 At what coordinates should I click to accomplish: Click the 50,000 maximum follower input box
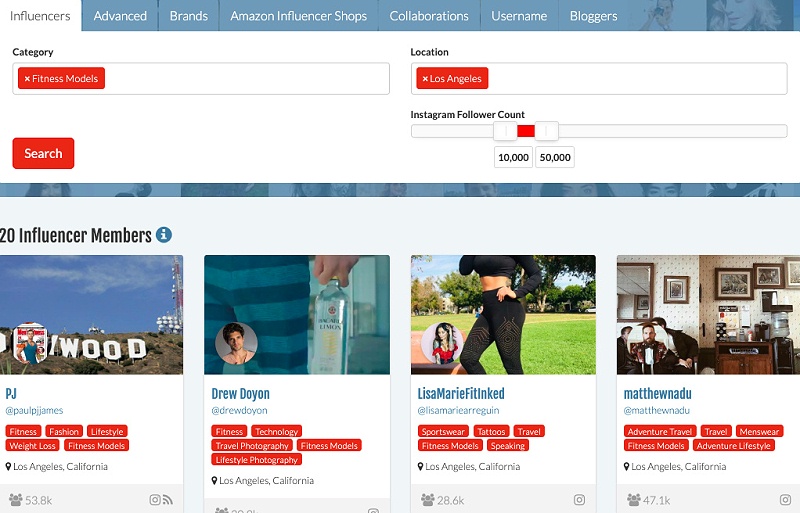pyautogui.click(x=554, y=157)
